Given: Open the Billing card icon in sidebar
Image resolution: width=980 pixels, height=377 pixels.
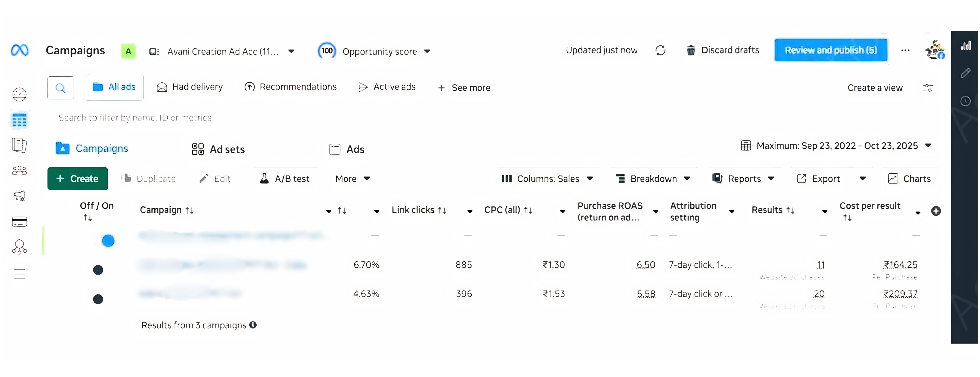Looking at the screenshot, I should [19, 222].
